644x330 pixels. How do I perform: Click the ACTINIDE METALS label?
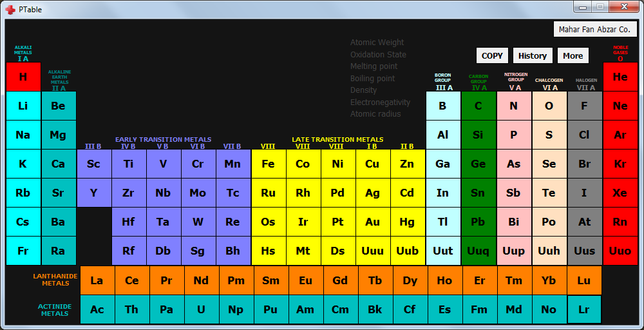pyautogui.click(x=55, y=310)
